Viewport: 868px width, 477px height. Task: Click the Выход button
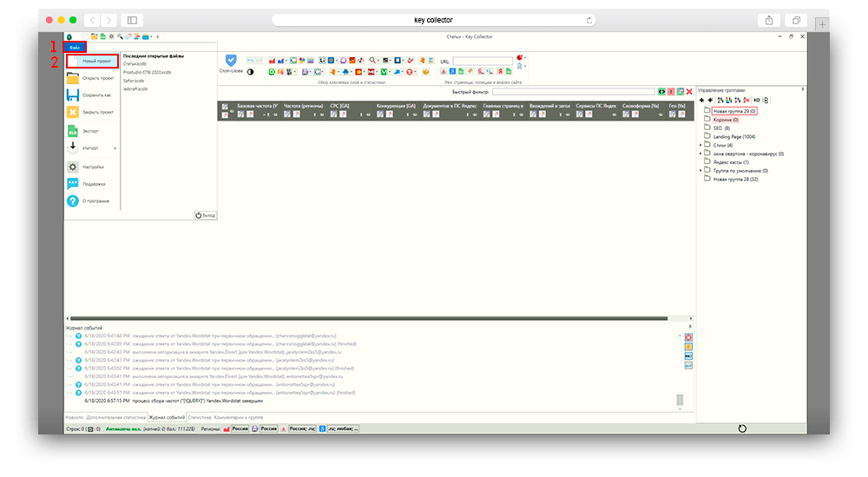[206, 215]
